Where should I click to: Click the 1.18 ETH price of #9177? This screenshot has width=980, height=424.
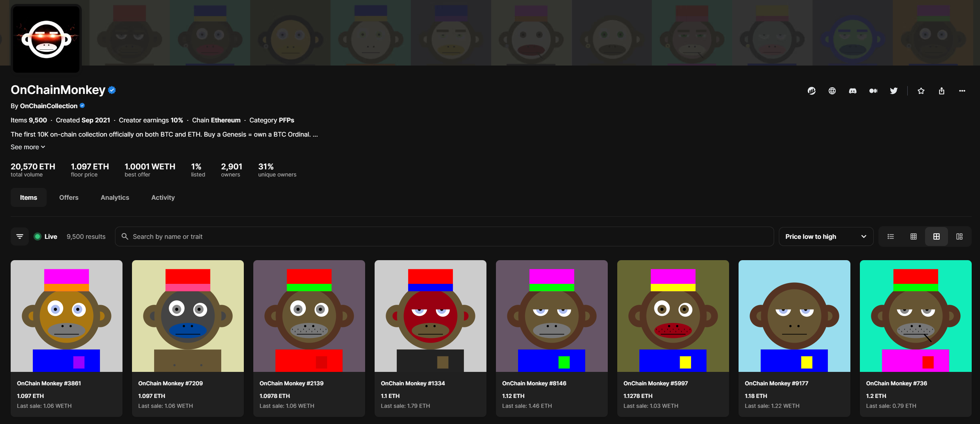pyautogui.click(x=756, y=396)
